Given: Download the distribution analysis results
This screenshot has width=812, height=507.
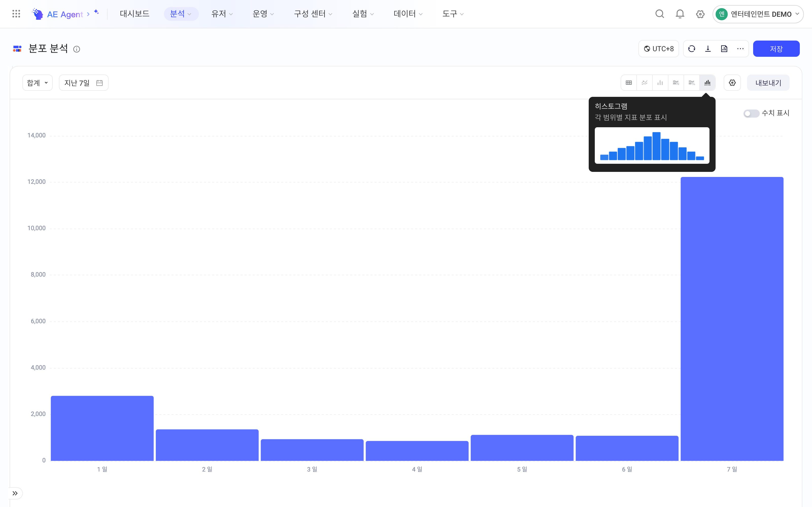Looking at the screenshot, I should 708,49.
